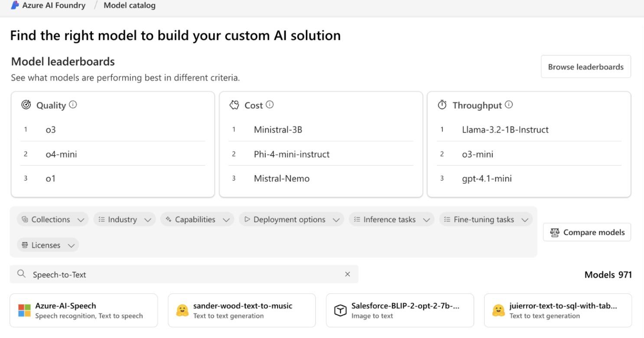Click the Hugging Face icon on juierror-text-to-sql card
Screen dimensions: 644x338
click(x=498, y=310)
